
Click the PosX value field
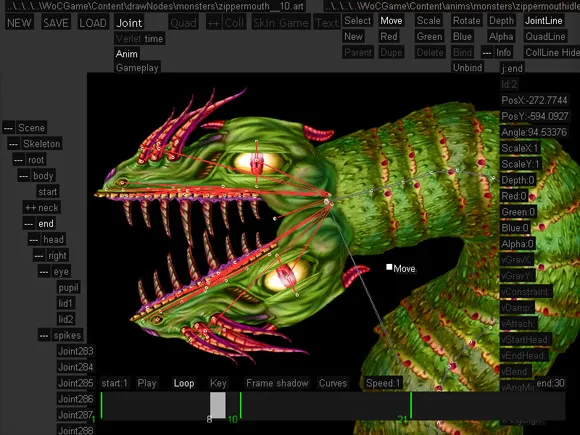534,100
